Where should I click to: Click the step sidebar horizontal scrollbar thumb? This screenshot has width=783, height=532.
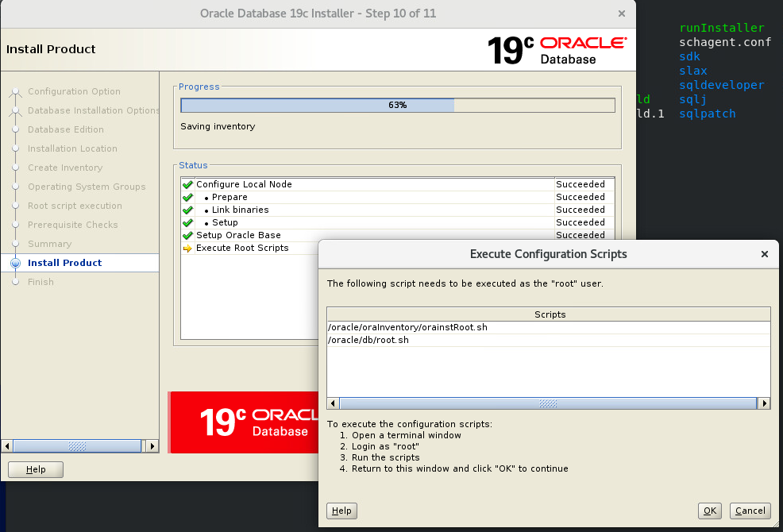click(77, 445)
